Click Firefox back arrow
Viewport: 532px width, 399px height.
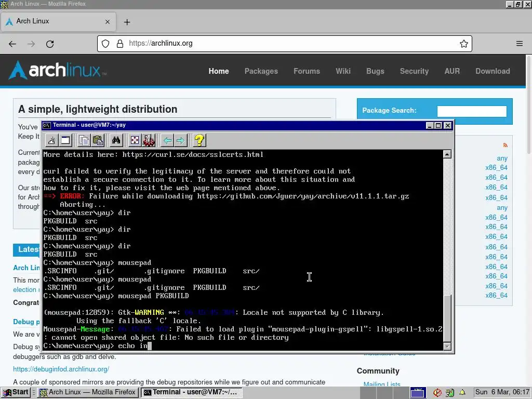[x=12, y=44]
